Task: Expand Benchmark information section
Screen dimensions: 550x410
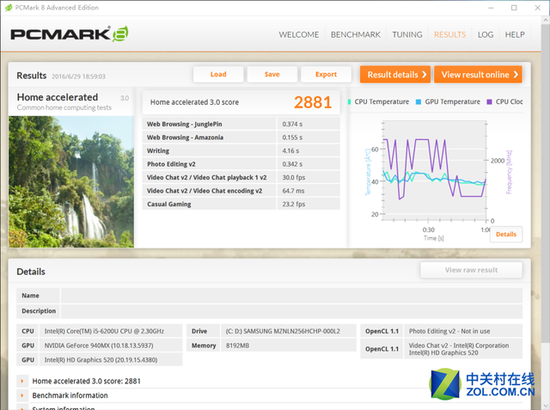Action: [22, 395]
